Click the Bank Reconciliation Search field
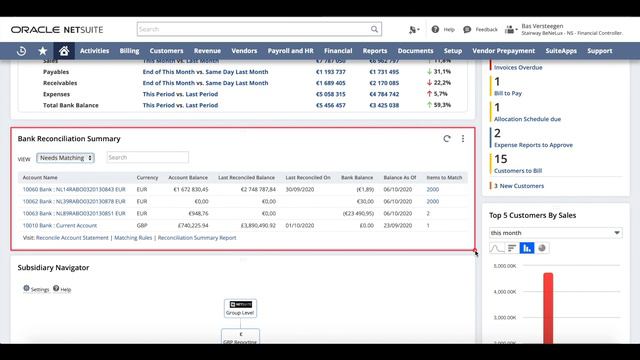 point(148,158)
